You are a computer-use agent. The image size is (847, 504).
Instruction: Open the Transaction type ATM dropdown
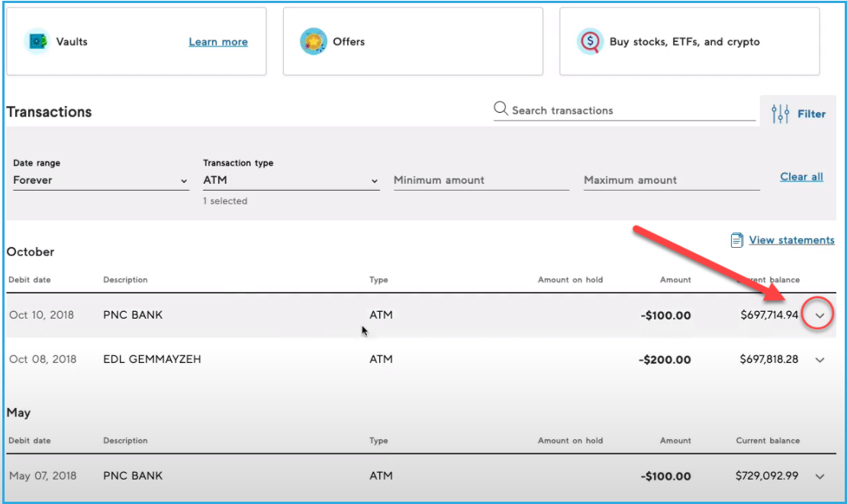(291, 181)
